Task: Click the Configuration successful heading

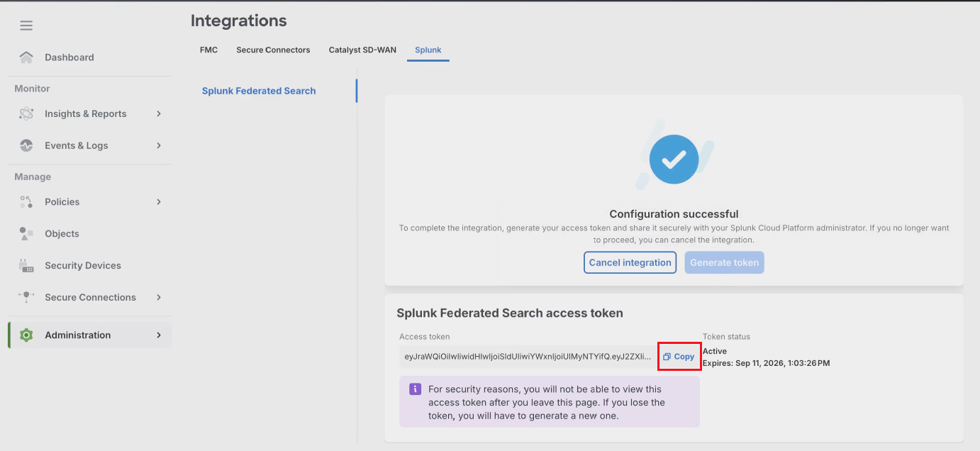Action: click(674, 214)
